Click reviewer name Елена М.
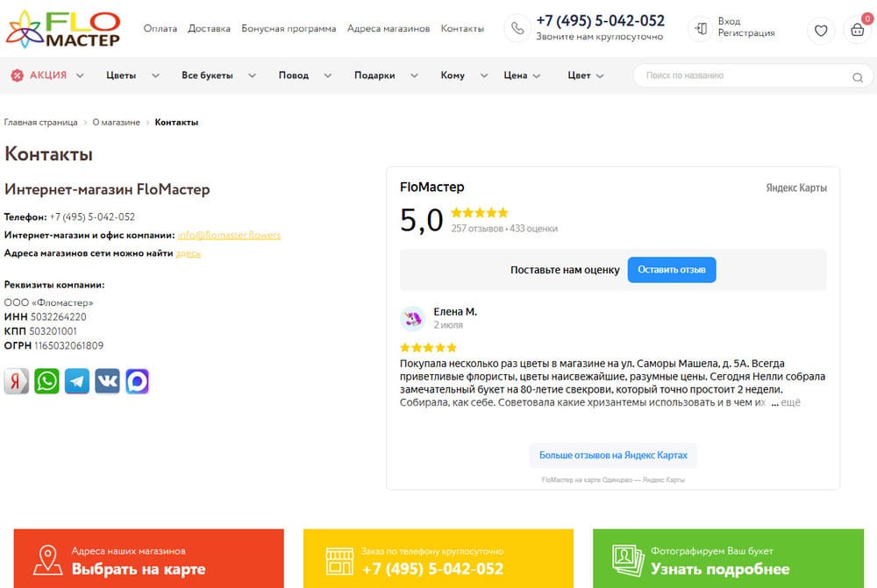Image resolution: width=877 pixels, height=588 pixels. pos(455,312)
